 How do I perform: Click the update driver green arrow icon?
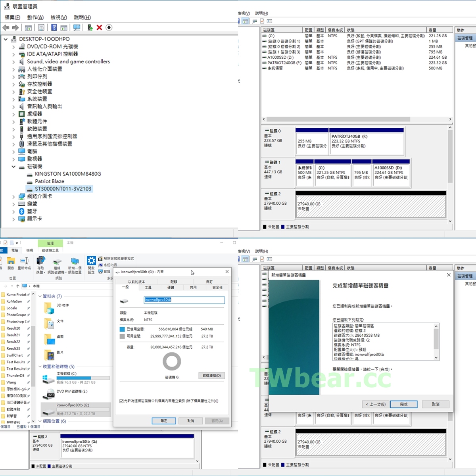pyautogui.click(x=90, y=27)
